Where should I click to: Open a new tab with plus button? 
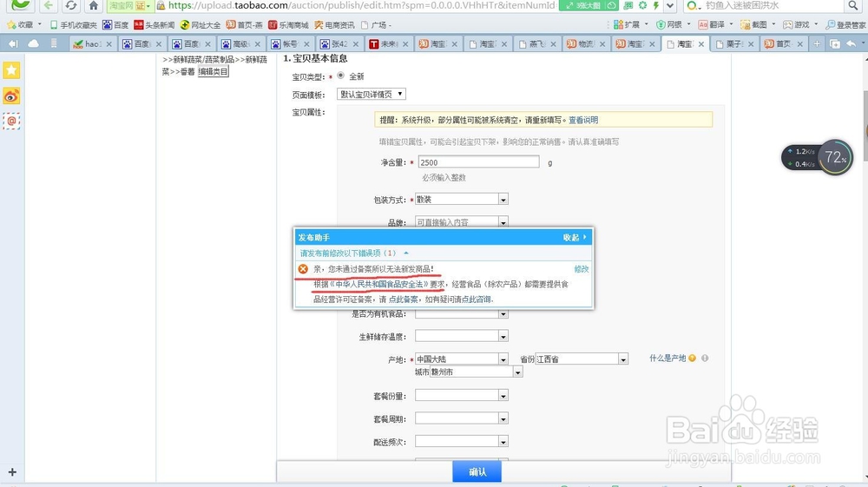click(817, 43)
